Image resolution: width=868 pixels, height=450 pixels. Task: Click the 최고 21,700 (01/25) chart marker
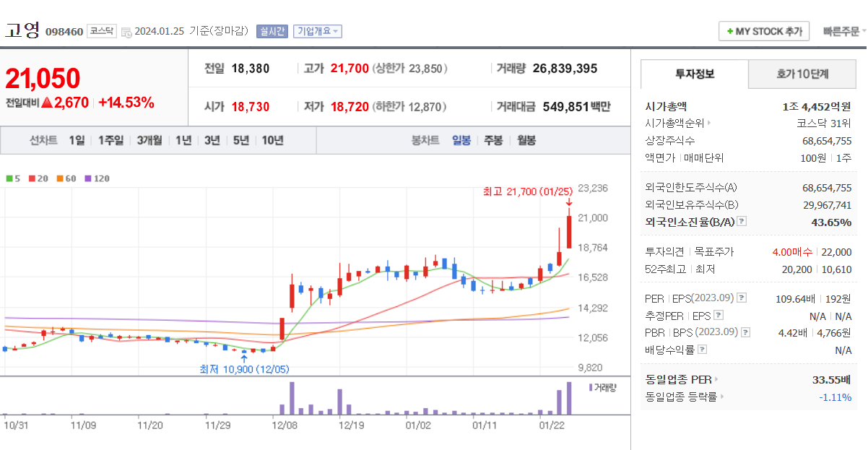click(527, 191)
